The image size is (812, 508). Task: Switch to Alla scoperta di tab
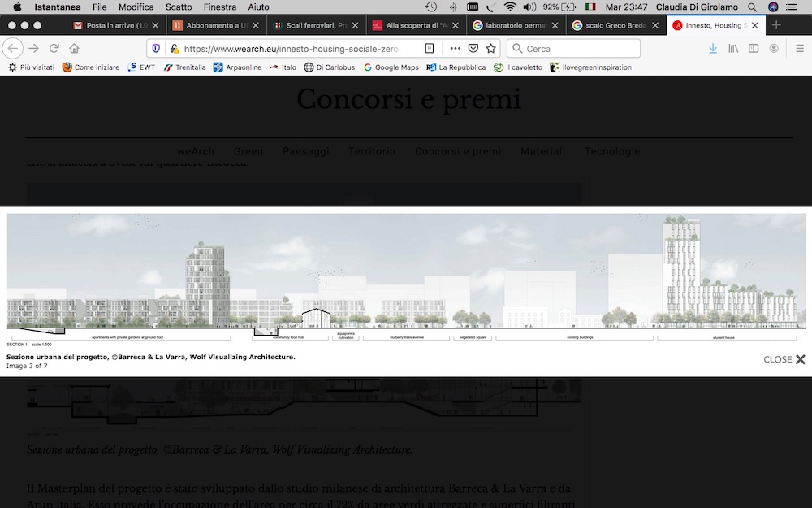417,25
